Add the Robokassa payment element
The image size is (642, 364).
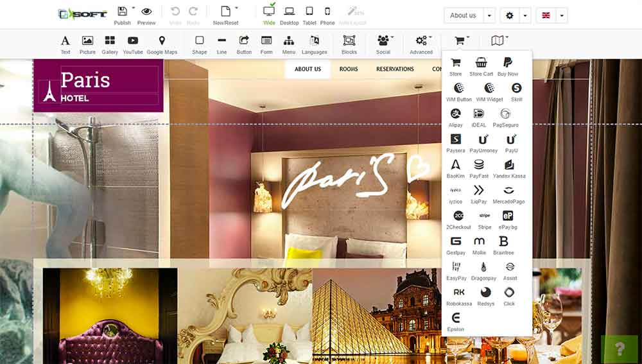coord(459,297)
